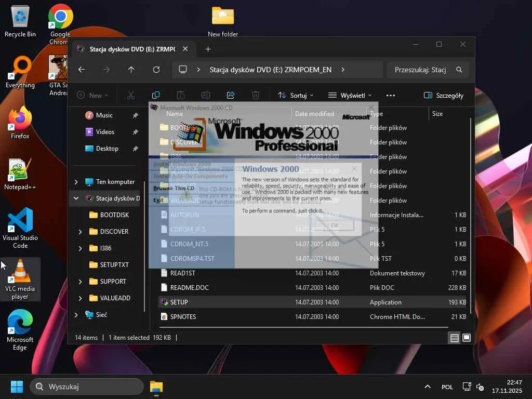Image resolution: width=532 pixels, height=399 pixels.
Task: Select BOOTDISK folder in navigation tree
Action: (x=114, y=215)
